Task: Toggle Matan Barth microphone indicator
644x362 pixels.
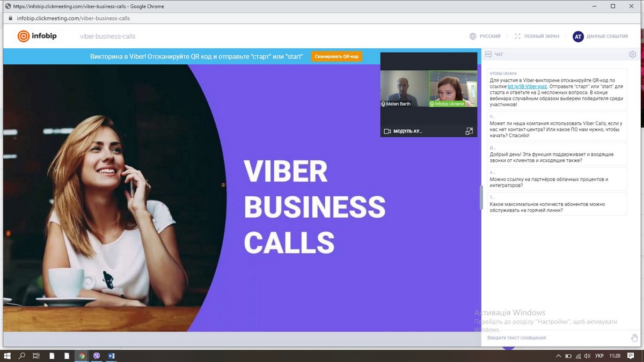Action: 383,104
